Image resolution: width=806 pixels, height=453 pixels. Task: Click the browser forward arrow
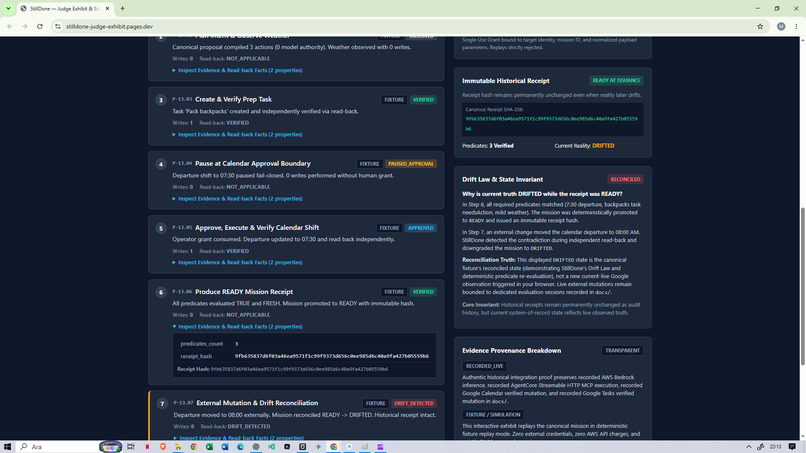point(24,26)
